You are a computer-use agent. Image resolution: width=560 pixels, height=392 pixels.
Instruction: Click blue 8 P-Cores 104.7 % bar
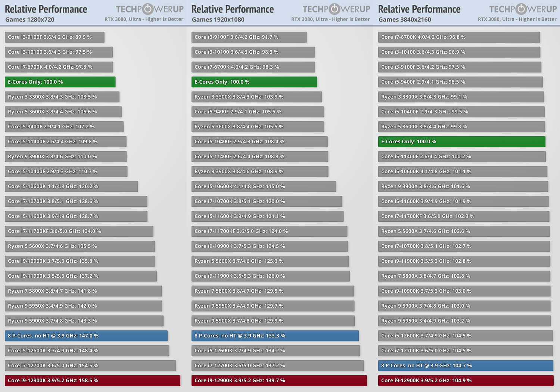pyautogui.click(x=466, y=365)
